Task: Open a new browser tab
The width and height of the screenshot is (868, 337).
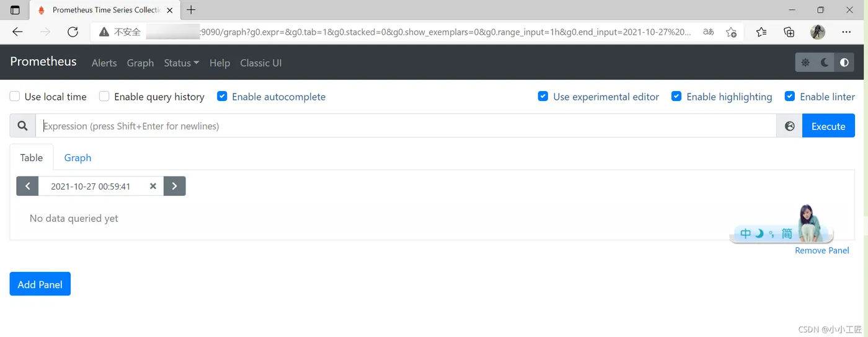Action: (191, 10)
